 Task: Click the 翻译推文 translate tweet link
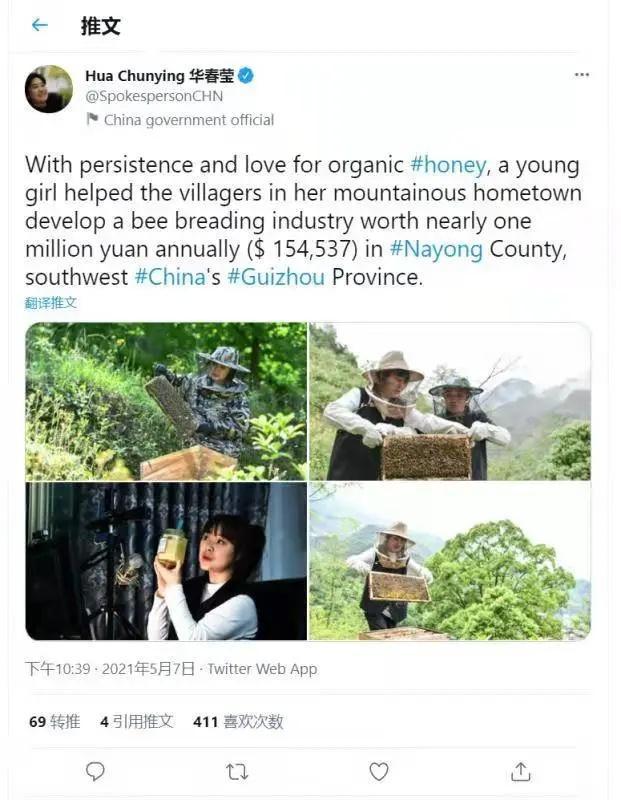tap(51, 302)
